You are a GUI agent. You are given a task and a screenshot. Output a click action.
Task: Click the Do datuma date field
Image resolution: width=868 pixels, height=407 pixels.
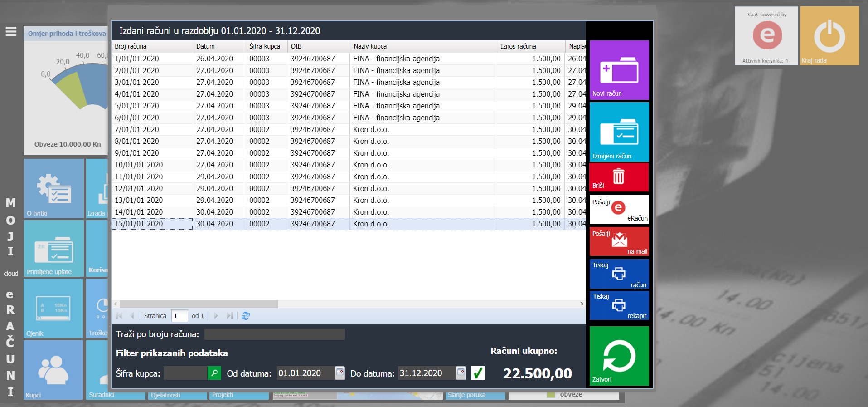(x=427, y=373)
